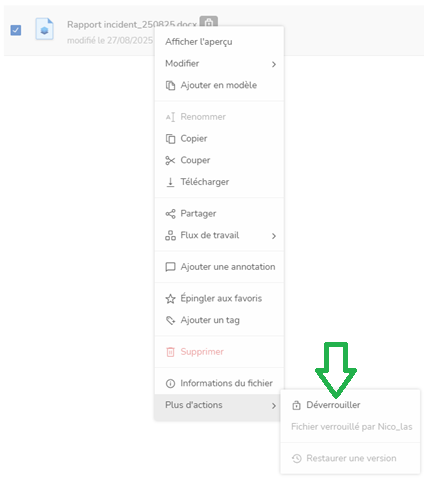Image resolution: width=424 pixels, height=481 pixels.
Task: Click the docx file type icon
Action: [x=45, y=29]
